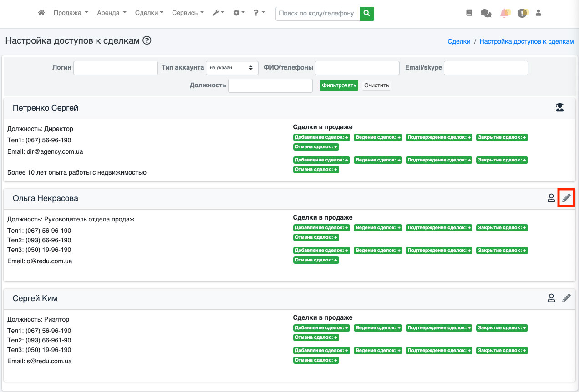Open the gear settings dropdown menu
The image size is (579, 392).
(x=239, y=13)
